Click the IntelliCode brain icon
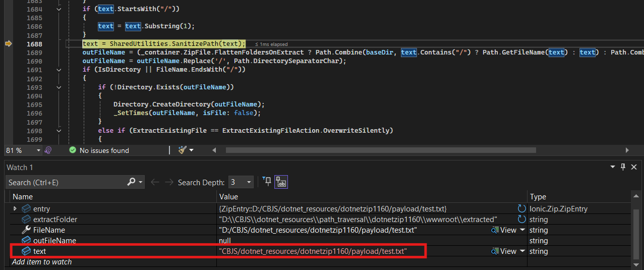Screen dimensions: 644x270 click(x=48, y=150)
